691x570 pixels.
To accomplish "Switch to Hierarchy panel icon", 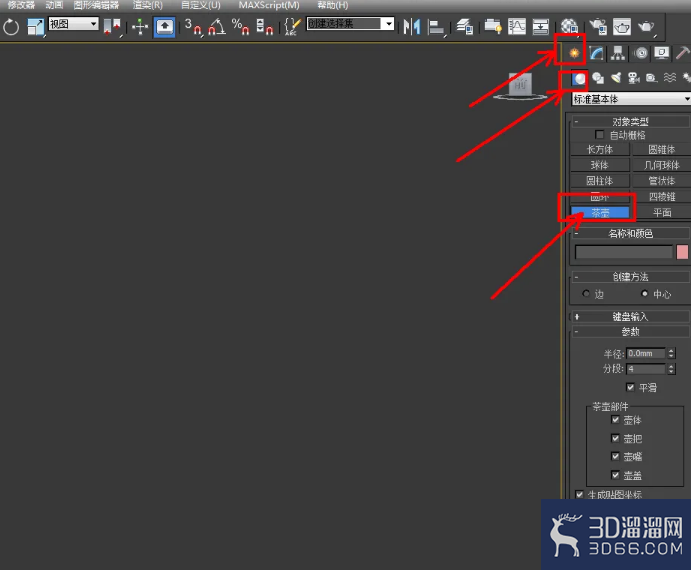I will [x=618, y=53].
